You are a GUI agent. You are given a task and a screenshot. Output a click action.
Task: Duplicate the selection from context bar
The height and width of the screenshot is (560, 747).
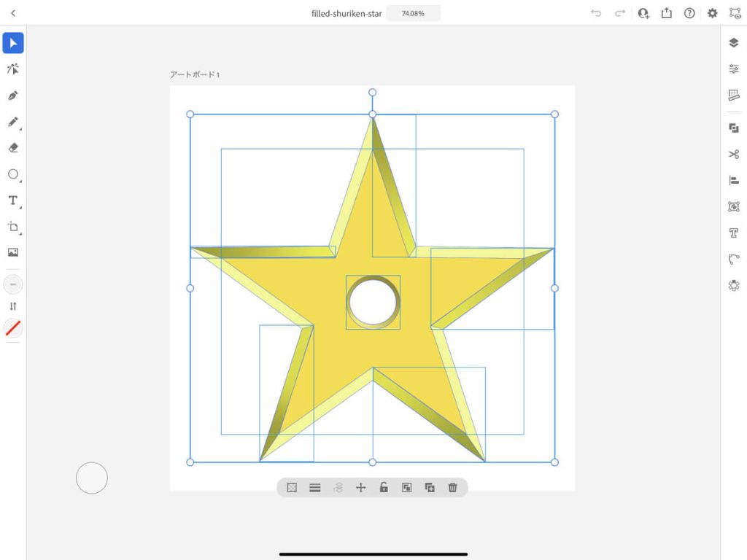point(430,488)
